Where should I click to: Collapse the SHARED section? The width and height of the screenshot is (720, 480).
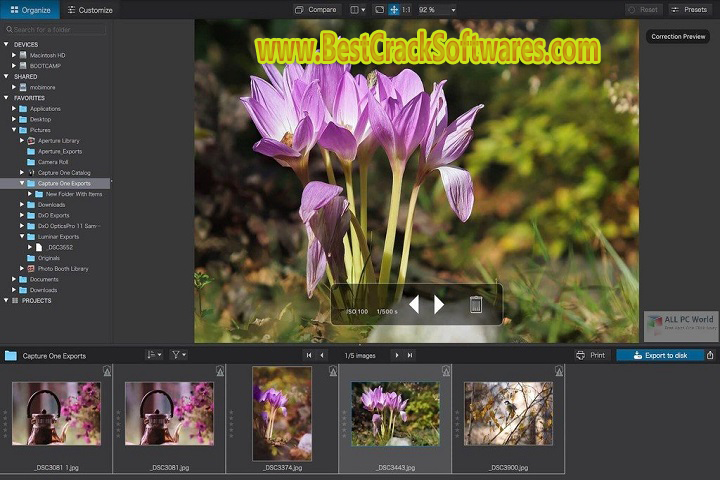coord(6,77)
